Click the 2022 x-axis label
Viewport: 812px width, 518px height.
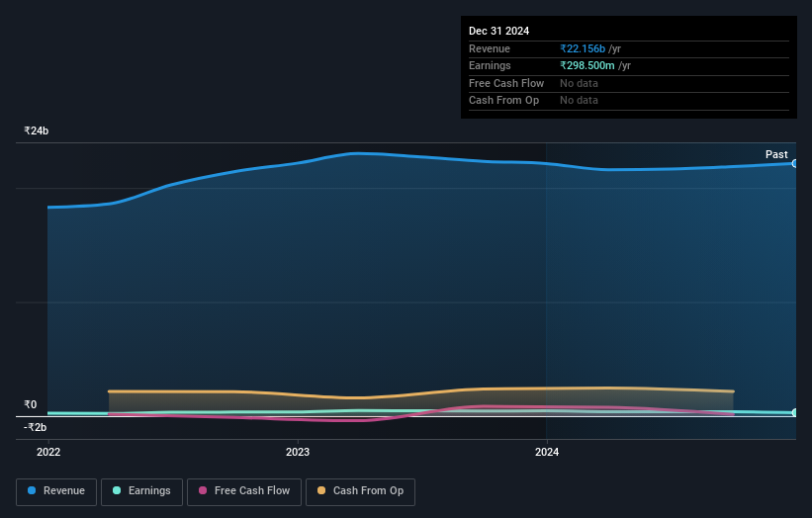click(48, 452)
